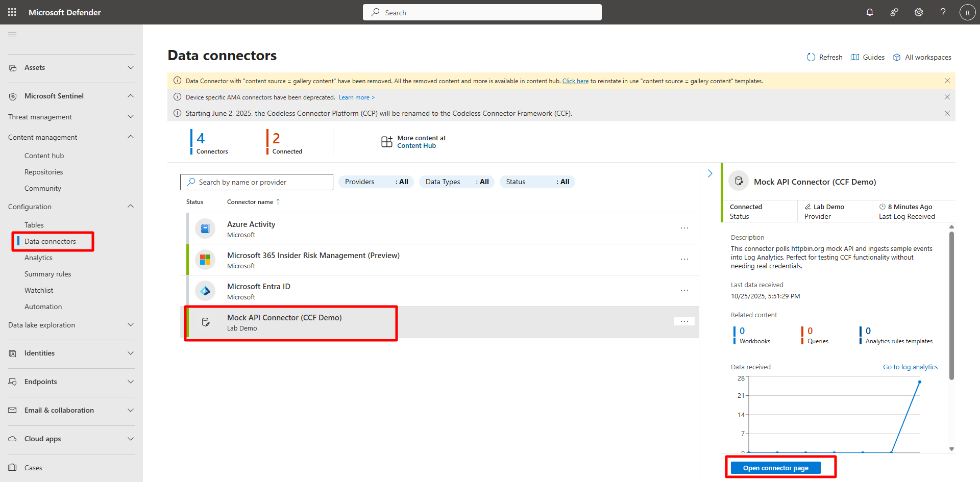The image size is (980, 482).
Task: Expand the Cloud apps section
Action: pyautogui.click(x=131, y=439)
